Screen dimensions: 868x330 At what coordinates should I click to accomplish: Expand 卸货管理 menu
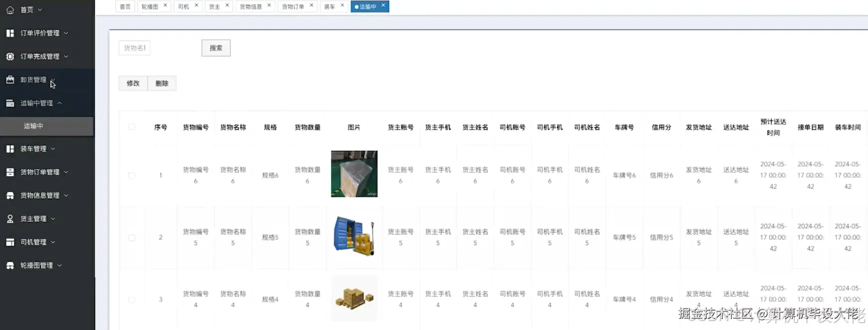pos(52,80)
